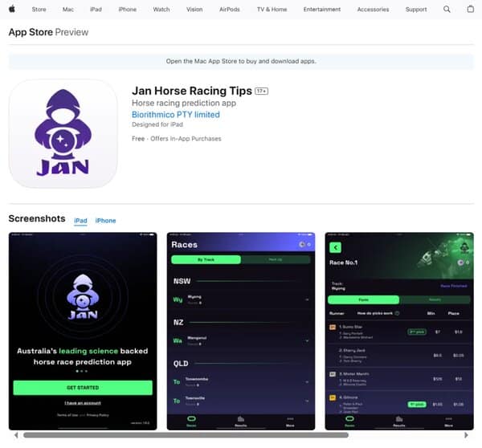Click page indicator dots in first screenshot
Screen dimensions: 482x448
82,371
